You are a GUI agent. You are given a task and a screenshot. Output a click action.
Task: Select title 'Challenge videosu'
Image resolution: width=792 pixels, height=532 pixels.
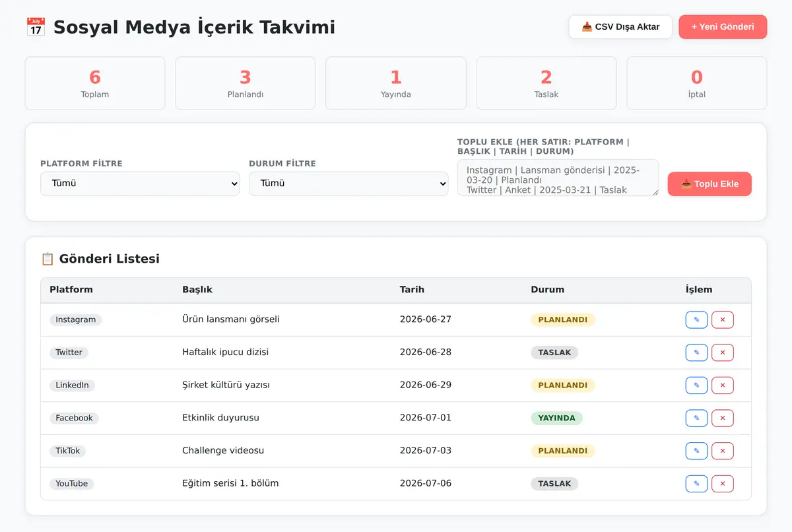click(223, 451)
